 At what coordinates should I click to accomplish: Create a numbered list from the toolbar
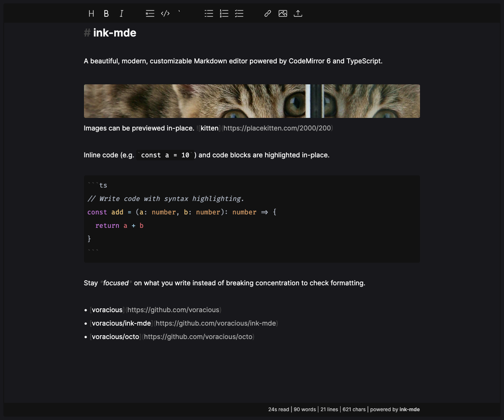click(224, 14)
